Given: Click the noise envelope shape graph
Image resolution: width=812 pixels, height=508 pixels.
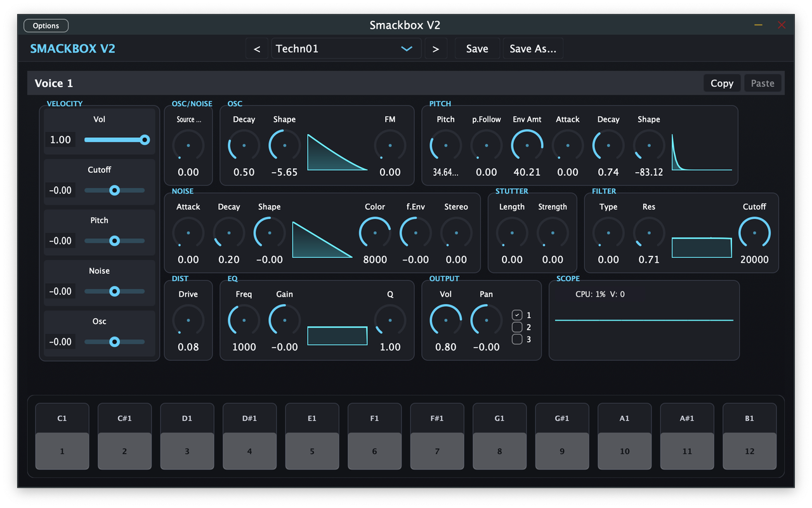Looking at the screenshot, I should click(x=322, y=239).
